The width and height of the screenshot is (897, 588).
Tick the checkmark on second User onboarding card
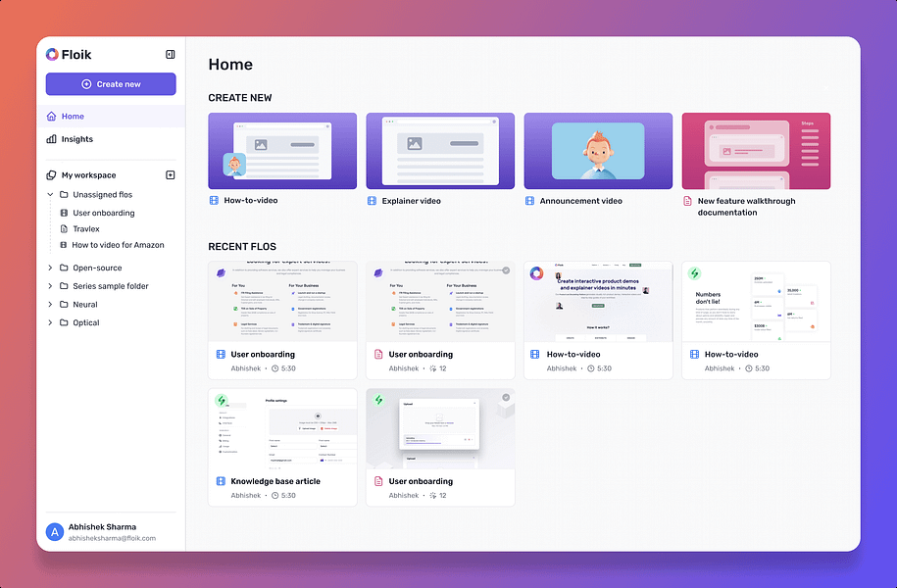tap(506, 270)
